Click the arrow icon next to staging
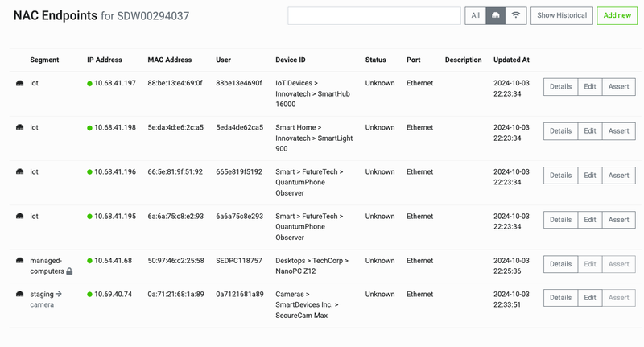 click(x=59, y=294)
